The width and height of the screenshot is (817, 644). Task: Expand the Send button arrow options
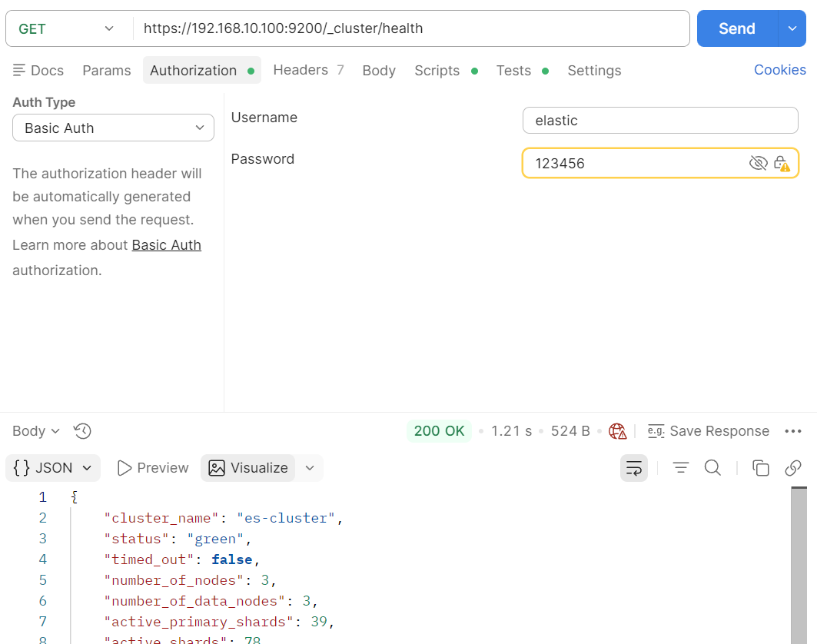click(x=792, y=28)
